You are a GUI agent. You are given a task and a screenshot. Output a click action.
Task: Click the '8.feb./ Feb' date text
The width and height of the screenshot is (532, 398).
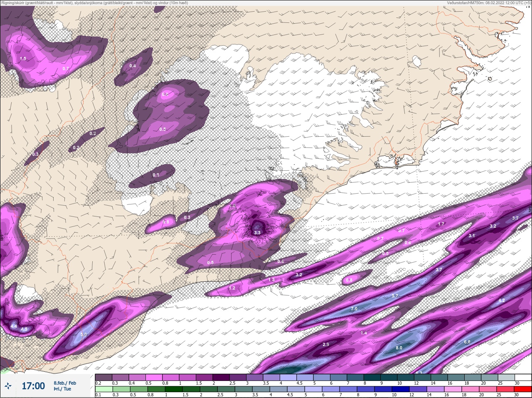65,383
